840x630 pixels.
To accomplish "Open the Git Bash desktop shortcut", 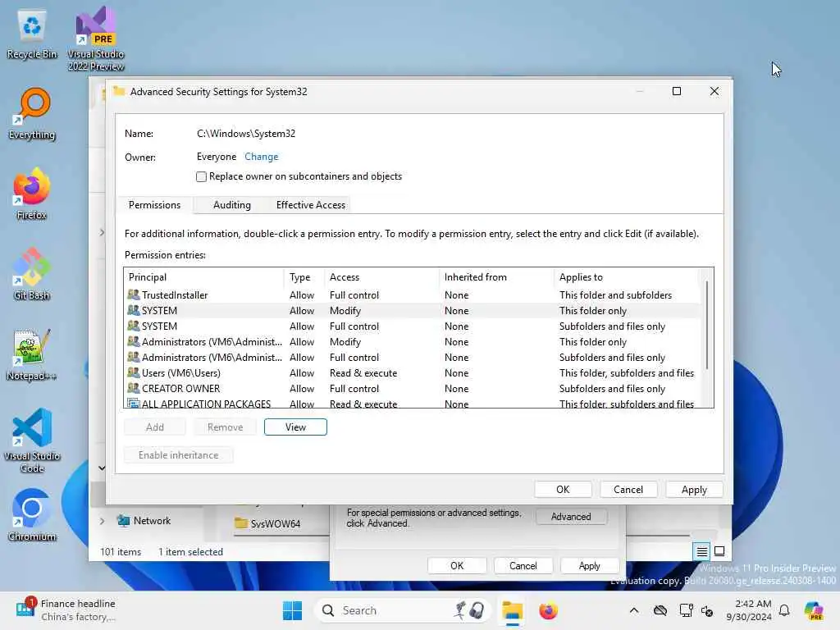I will coord(32,274).
